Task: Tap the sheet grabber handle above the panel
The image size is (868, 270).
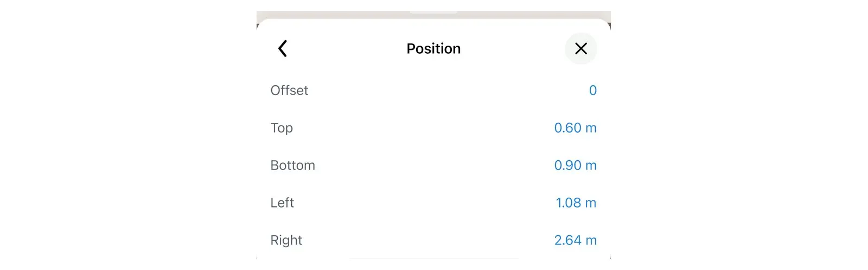Action: click(x=433, y=12)
